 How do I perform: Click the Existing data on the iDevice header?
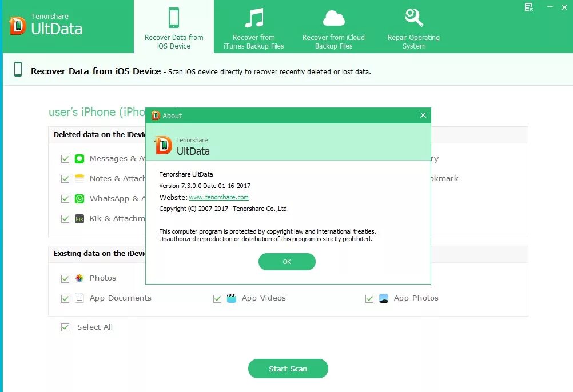tap(100, 254)
